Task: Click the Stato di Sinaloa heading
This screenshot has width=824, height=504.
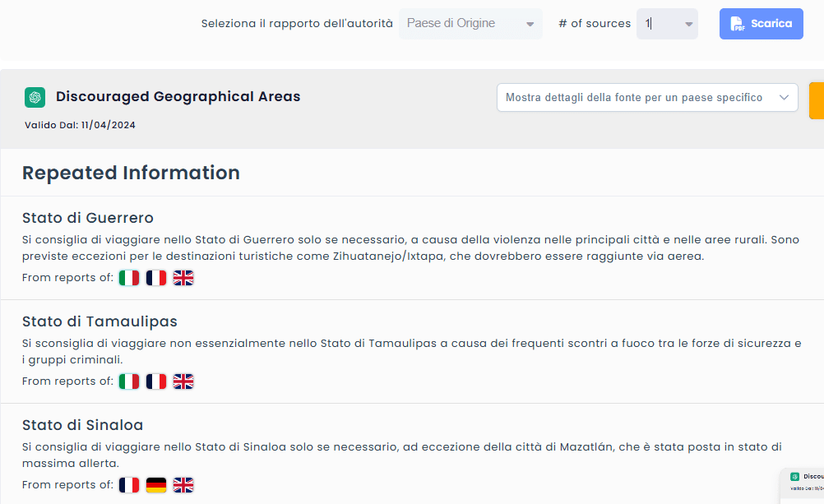Action: 82,425
